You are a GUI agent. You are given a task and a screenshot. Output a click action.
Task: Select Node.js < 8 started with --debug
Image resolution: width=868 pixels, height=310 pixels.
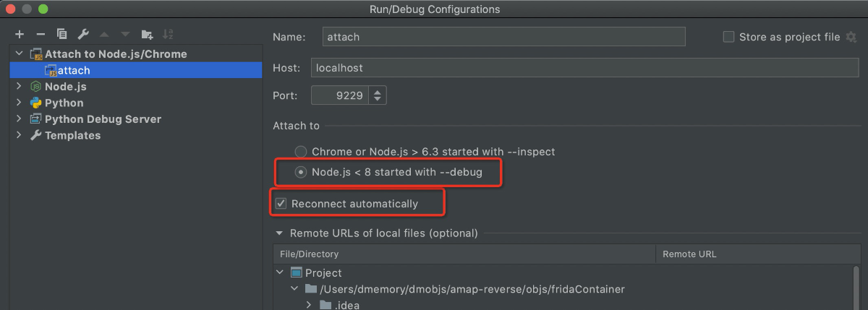(301, 173)
